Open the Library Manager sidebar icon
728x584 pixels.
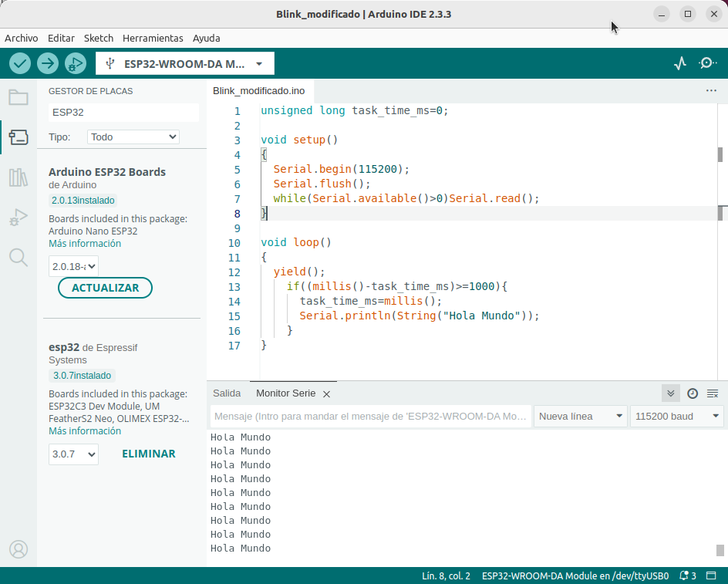[19, 178]
